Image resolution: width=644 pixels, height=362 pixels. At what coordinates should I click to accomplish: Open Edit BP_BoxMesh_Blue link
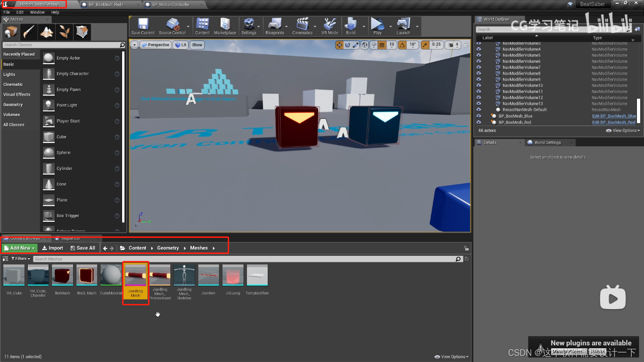coord(614,116)
